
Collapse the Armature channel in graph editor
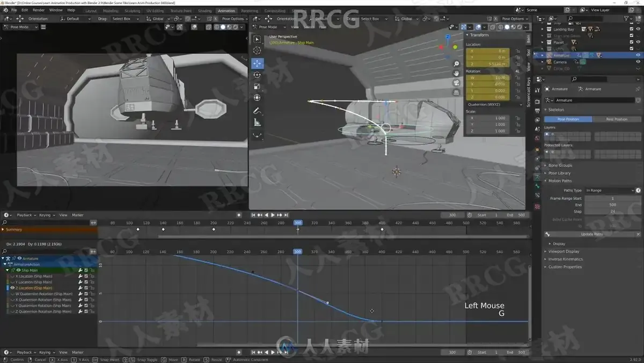tap(2, 258)
